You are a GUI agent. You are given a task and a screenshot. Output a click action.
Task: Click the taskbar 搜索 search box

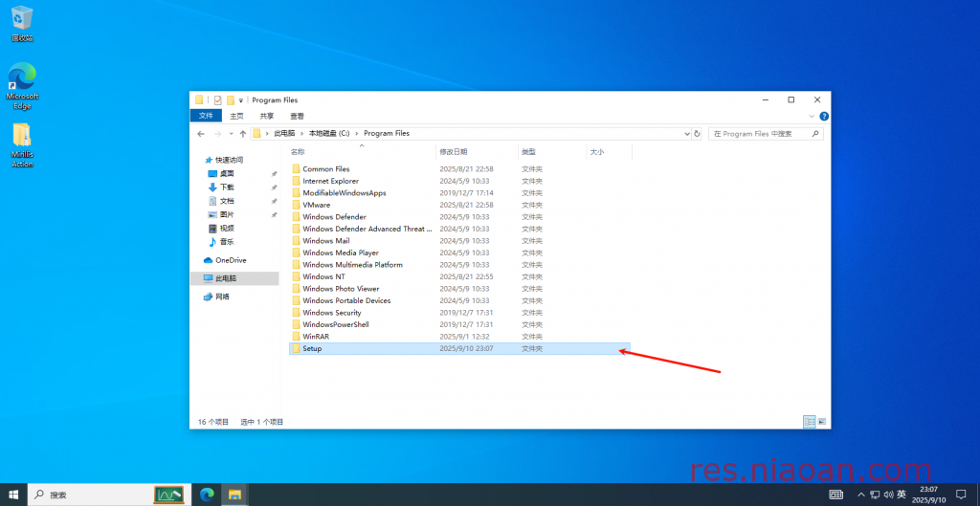click(x=107, y=495)
